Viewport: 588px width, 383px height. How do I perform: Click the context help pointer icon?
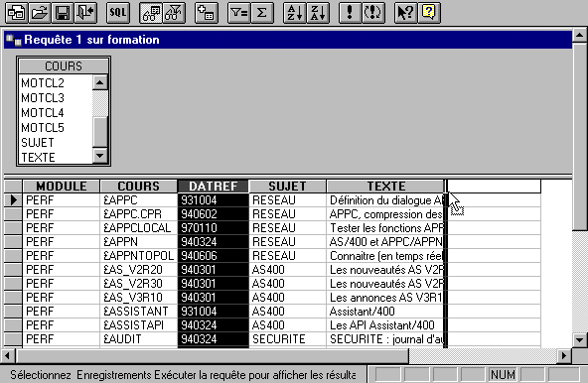405,12
